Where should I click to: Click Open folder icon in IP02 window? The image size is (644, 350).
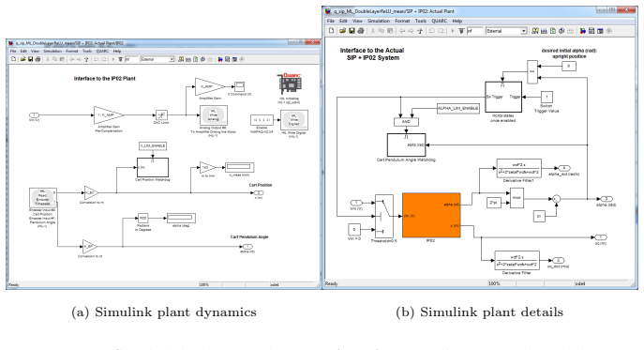pyautogui.click(x=23, y=59)
